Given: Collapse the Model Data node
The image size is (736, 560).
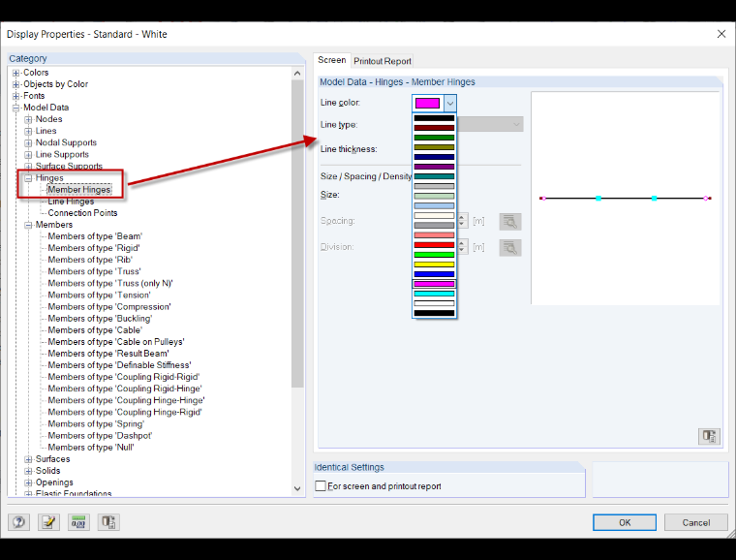Looking at the screenshot, I should coord(15,108).
